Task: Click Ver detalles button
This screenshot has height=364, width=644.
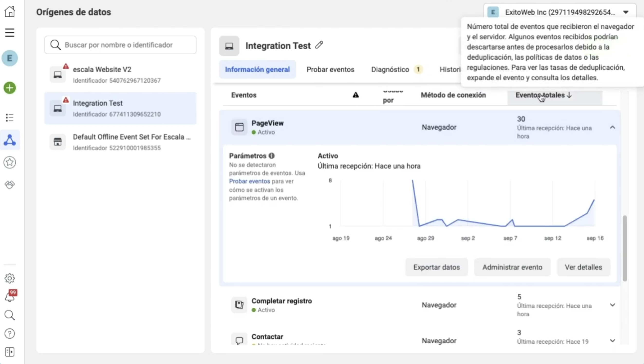Action: (584, 267)
